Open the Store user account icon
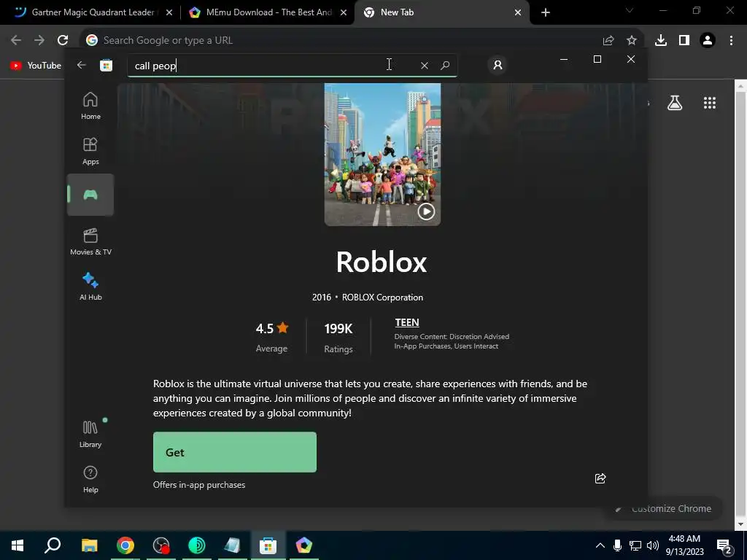747x560 pixels. tap(498, 65)
